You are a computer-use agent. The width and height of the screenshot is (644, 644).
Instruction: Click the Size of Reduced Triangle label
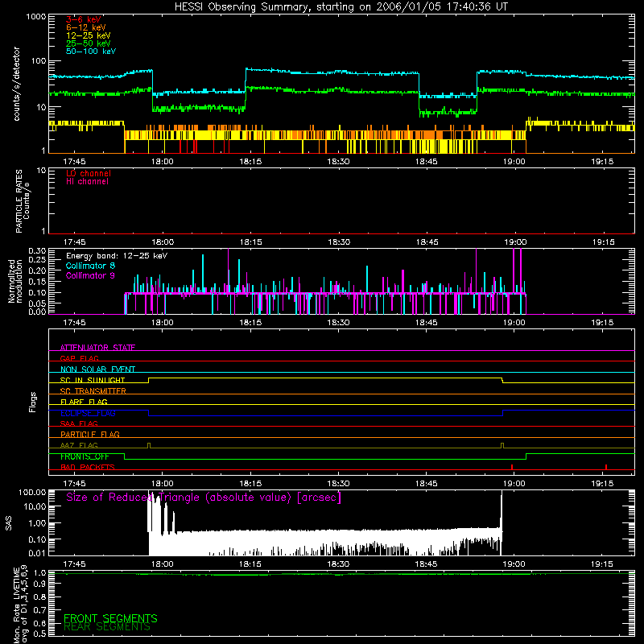tap(204, 497)
